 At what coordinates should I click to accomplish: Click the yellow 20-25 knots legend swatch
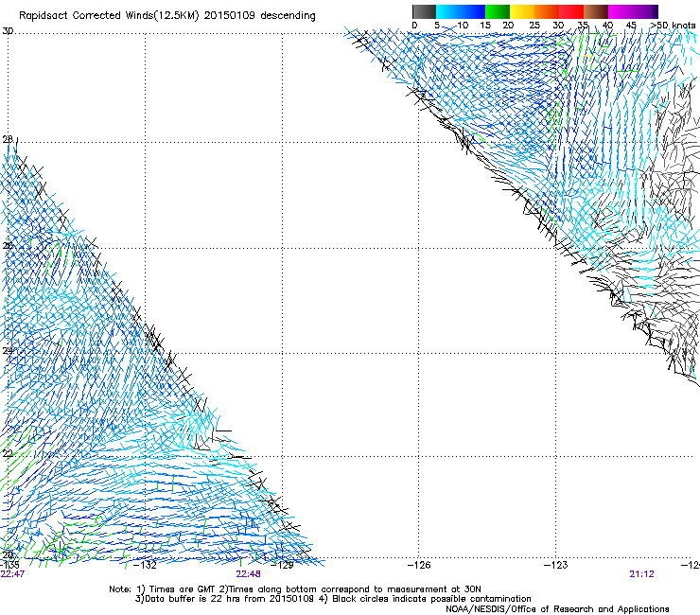tap(522, 11)
